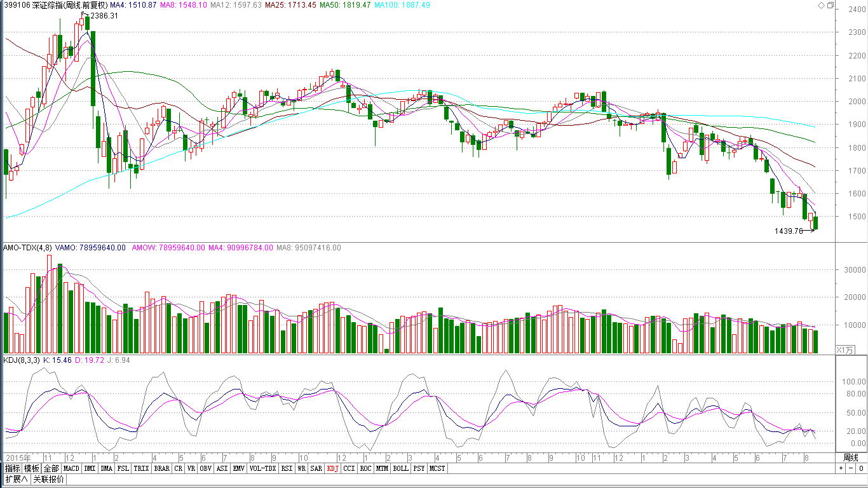Click the diamond icon at the chart's top right
Viewport: 868px width, 488px height.
(821, 5)
